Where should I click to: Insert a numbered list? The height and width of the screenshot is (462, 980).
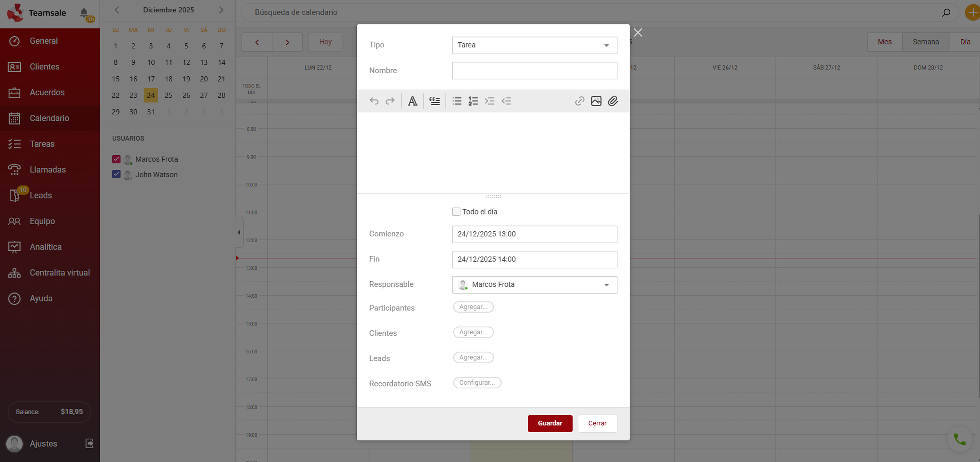click(473, 101)
